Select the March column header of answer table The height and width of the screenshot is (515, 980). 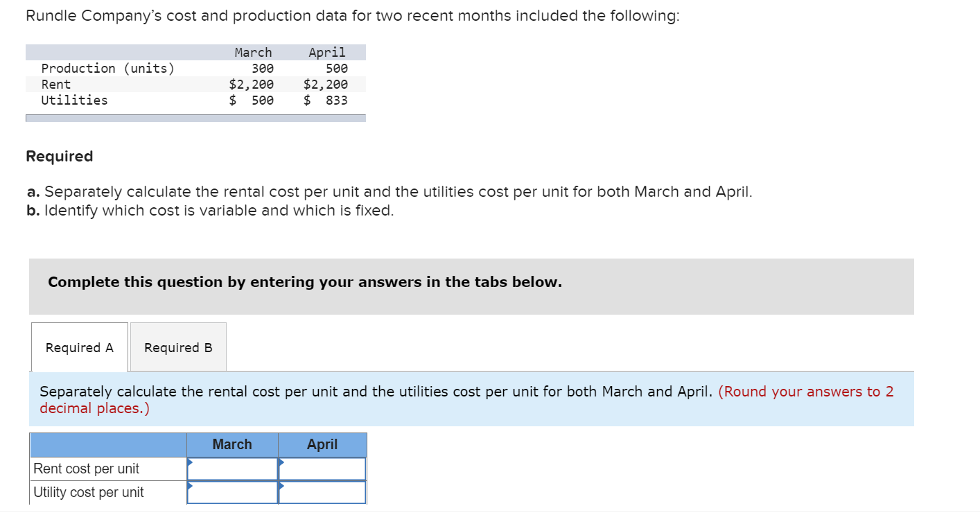232,444
